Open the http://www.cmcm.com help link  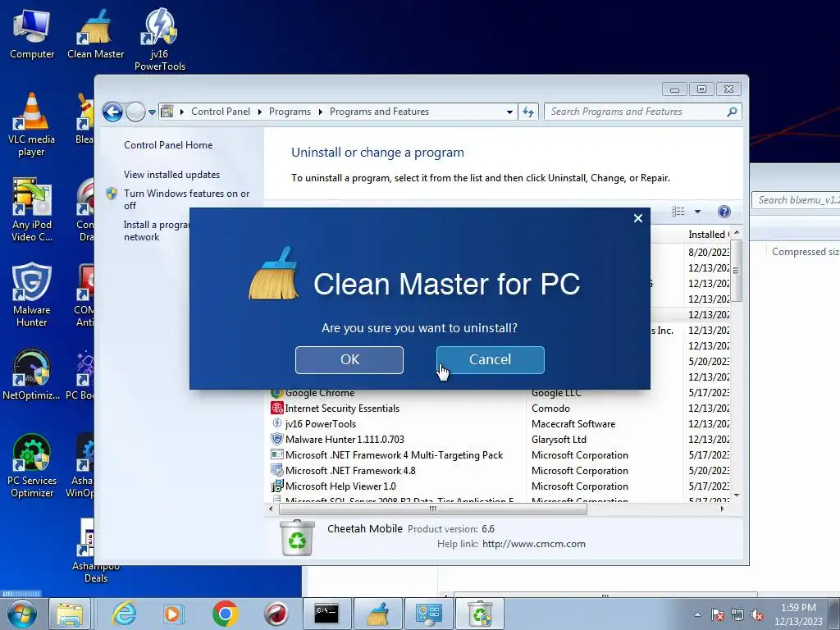pos(533,544)
